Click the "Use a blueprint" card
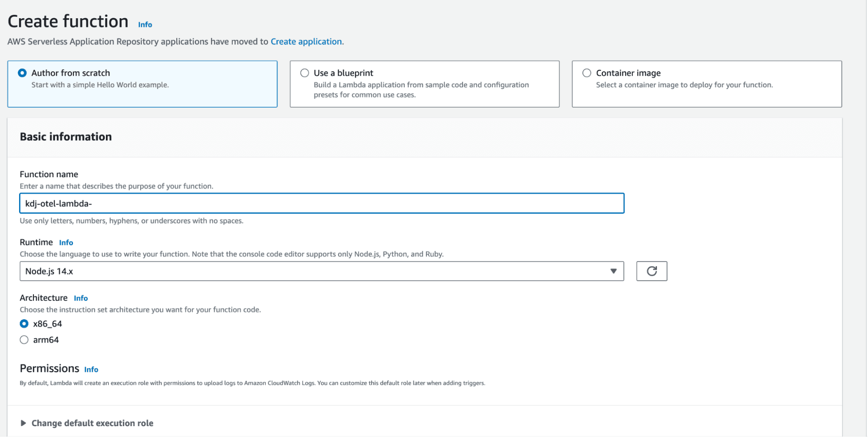Image resolution: width=868 pixels, height=437 pixels. point(425,83)
